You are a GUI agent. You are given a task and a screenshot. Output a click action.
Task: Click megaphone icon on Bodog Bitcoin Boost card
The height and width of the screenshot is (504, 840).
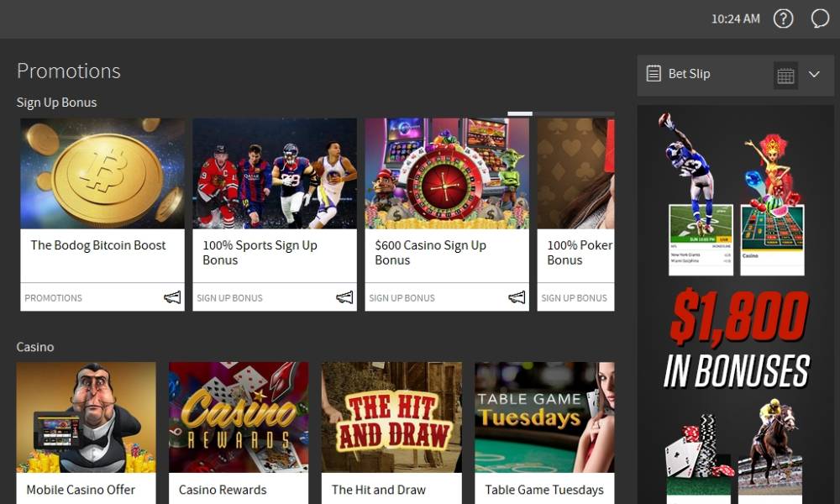pos(172,297)
